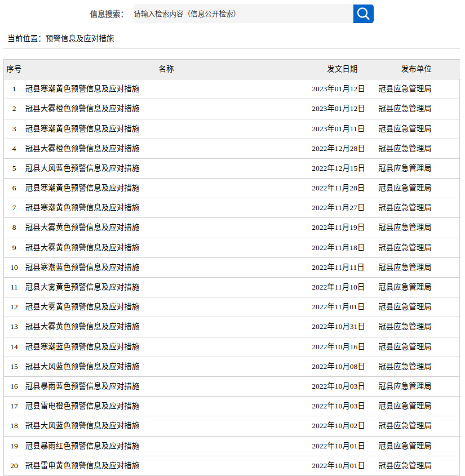The height and width of the screenshot is (476, 465).
Task: Open row 5 冠县大风蓝色预警 link
Action: click(82, 168)
